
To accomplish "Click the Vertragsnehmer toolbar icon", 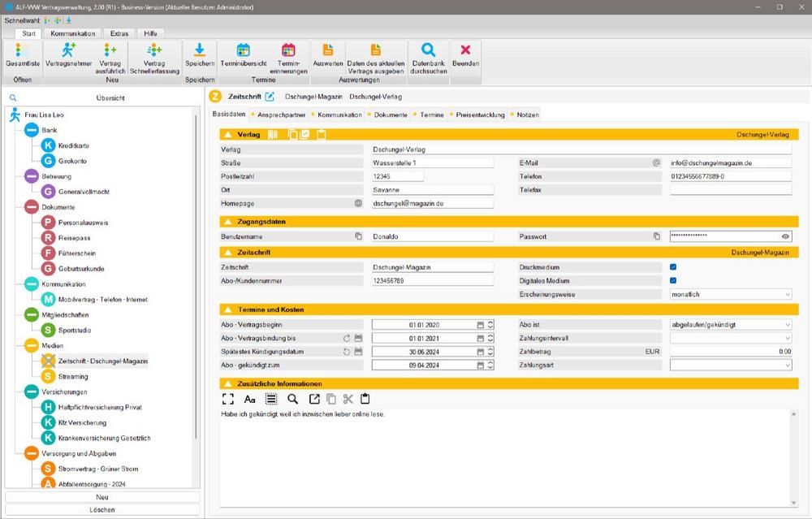I will pyautogui.click(x=68, y=50).
